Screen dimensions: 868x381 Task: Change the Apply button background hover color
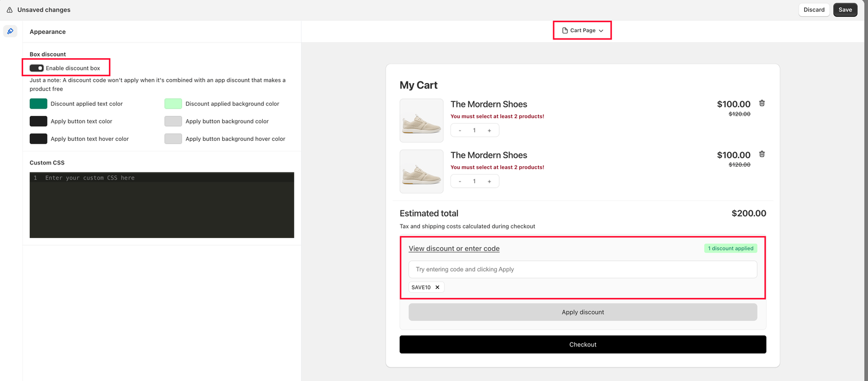click(x=173, y=139)
